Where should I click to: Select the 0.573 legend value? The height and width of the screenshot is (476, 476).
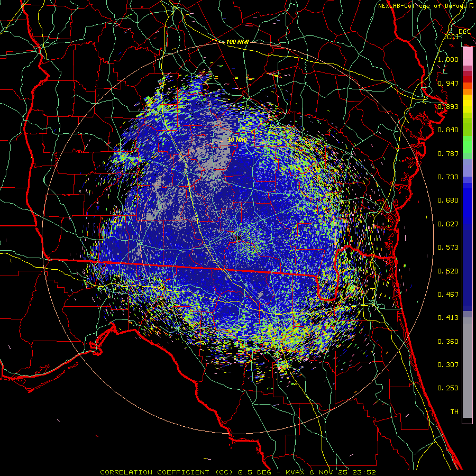click(448, 248)
